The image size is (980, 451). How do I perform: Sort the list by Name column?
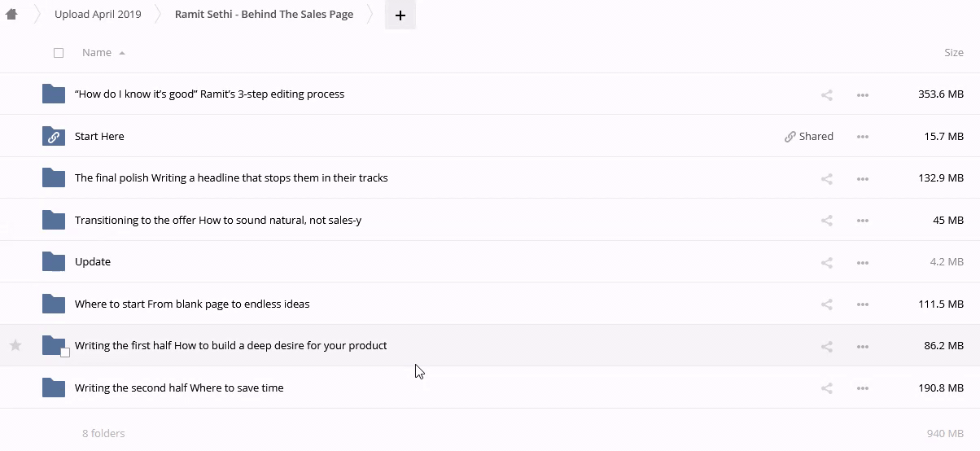pos(97,53)
